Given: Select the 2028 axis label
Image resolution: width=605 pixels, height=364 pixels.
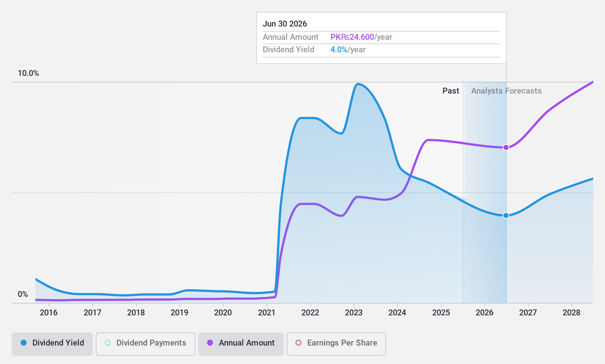Looking at the screenshot, I should click(x=571, y=313).
